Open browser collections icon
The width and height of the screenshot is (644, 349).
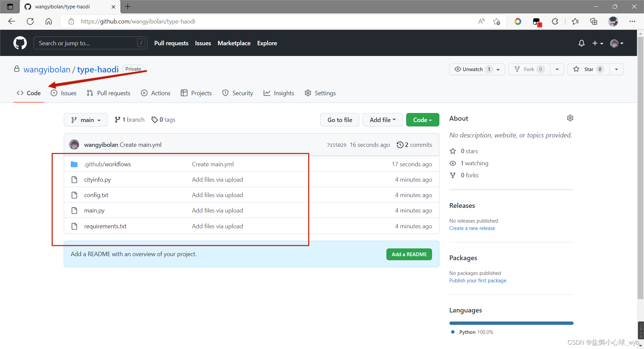[x=594, y=21]
